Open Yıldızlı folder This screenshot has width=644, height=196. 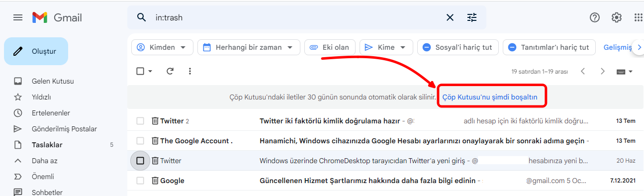tap(41, 97)
